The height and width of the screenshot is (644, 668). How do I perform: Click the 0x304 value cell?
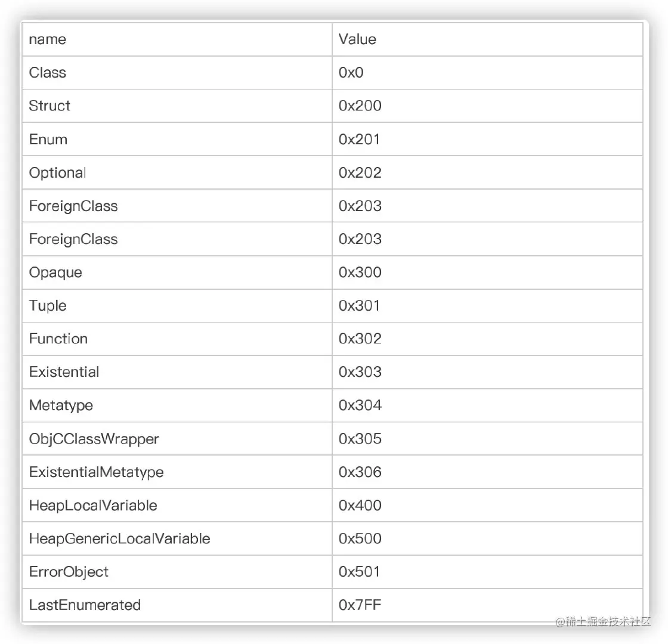pos(360,405)
